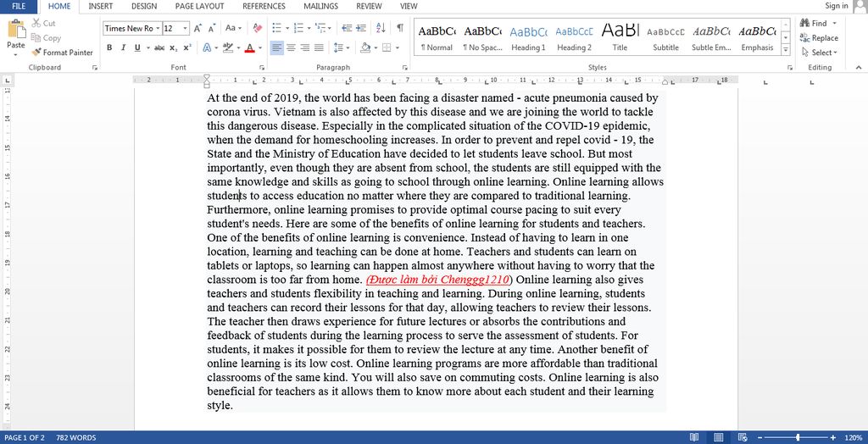The height and width of the screenshot is (444, 868).
Task: Open Paragraph dialog launcher
Action: (x=405, y=68)
